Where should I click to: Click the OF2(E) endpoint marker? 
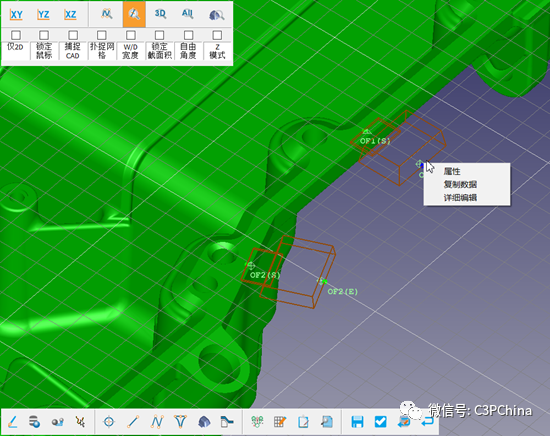(x=322, y=281)
